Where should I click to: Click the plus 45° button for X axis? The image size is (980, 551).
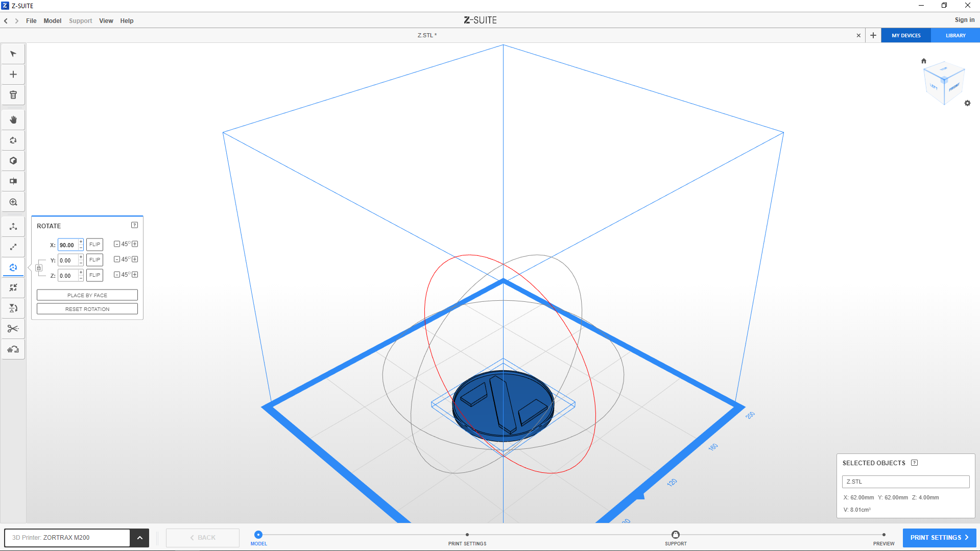click(x=135, y=244)
